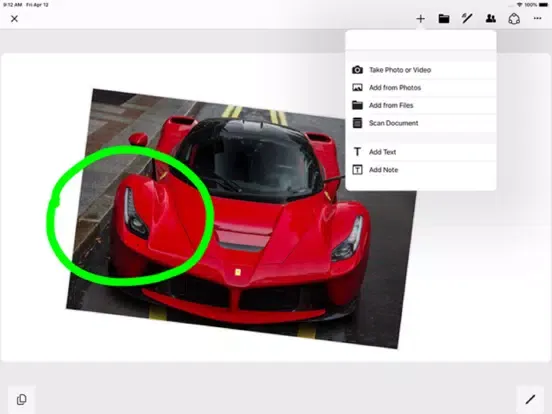Tap the plus add-content icon

[x=420, y=19]
